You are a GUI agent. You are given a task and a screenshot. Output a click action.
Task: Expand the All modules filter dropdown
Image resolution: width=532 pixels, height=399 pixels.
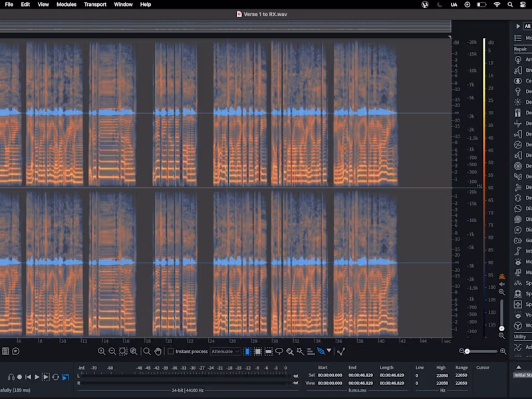pyautogui.click(x=527, y=26)
